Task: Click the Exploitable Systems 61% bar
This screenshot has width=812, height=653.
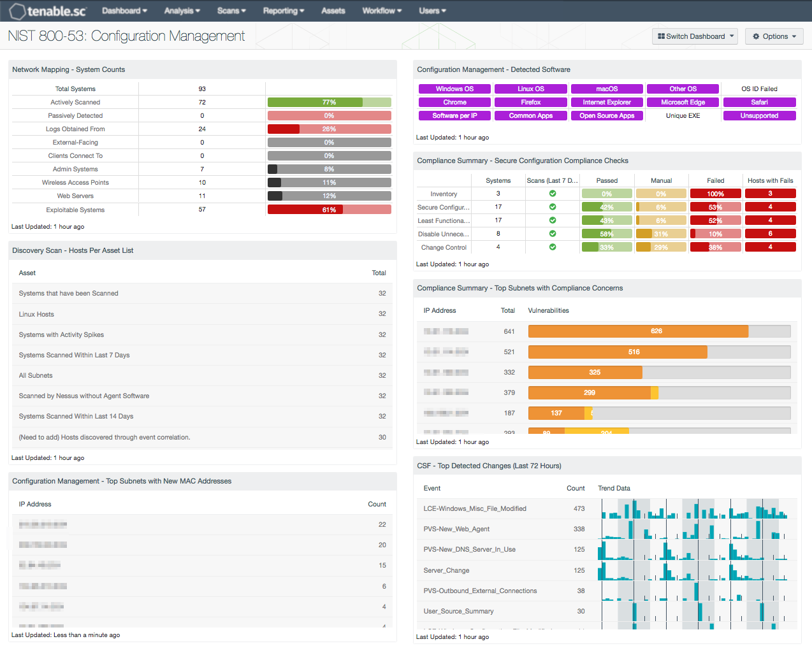Action: [x=329, y=210]
